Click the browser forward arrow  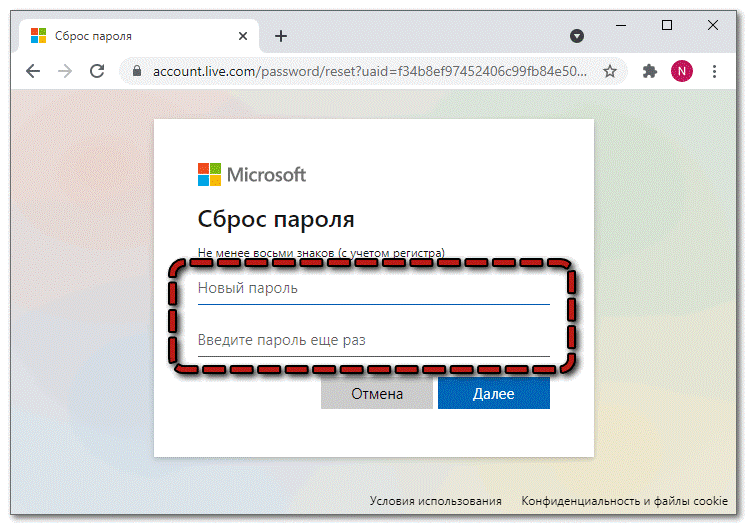pos(65,72)
